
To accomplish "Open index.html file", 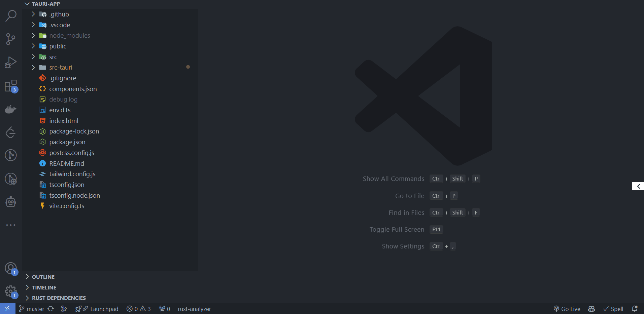I will (x=110, y=121).
